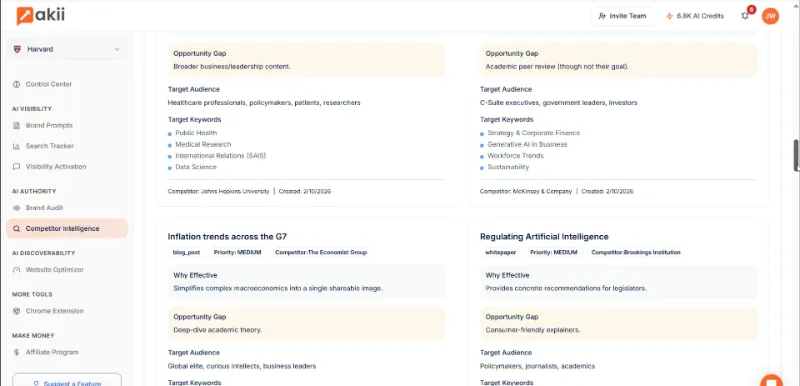Click the Brand Prompts icon
This screenshot has height=386, width=800.
16,125
